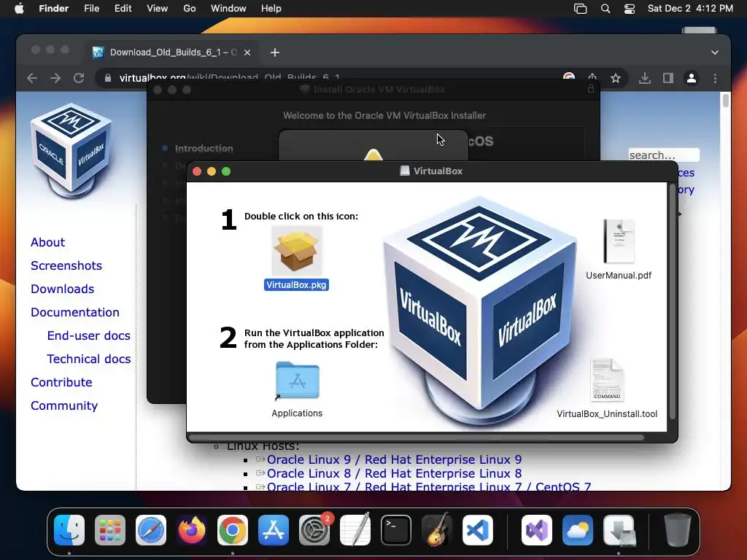Image resolution: width=747 pixels, height=560 pixels.
Task: Launch Safari from the Dock
Action: coord(151,530)
